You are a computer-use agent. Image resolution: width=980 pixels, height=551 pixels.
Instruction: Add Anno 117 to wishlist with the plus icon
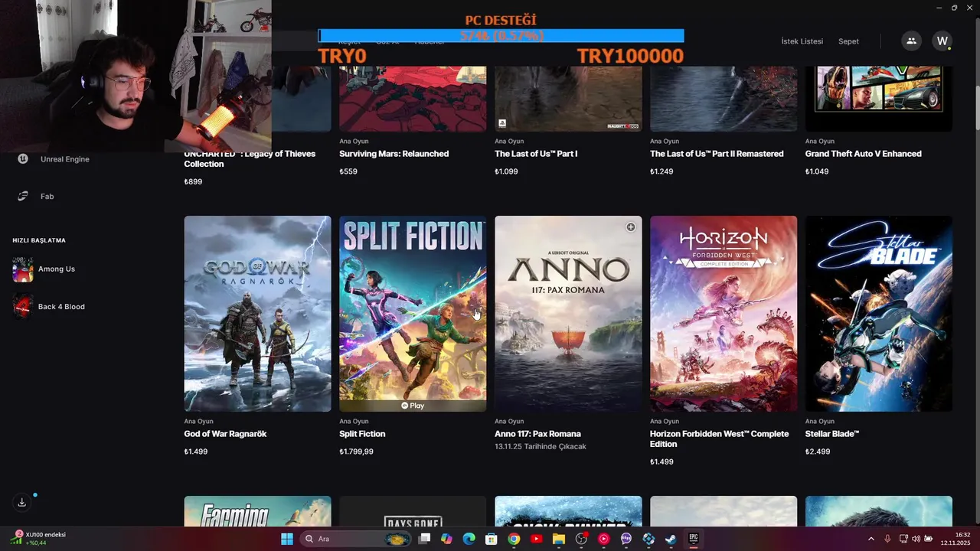pyautogui.click(x=631, y=227)
